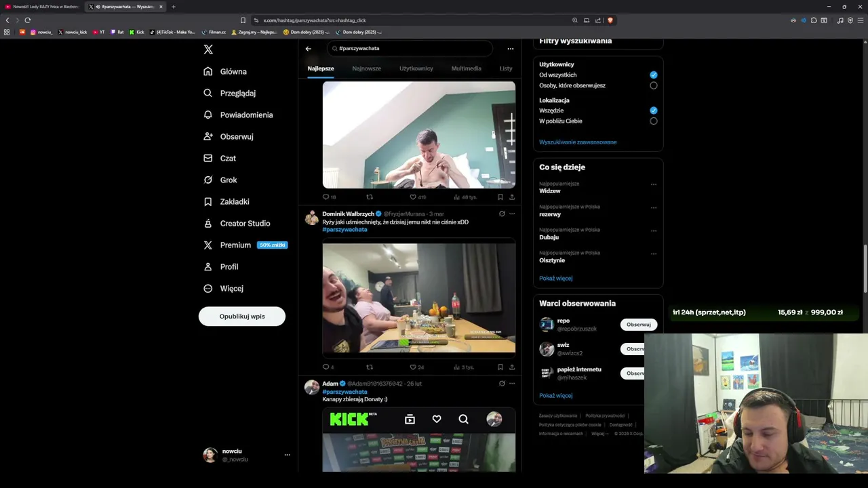Share the post with 48 tys. views
Screen dimensions: 868x488
[512, 197]
